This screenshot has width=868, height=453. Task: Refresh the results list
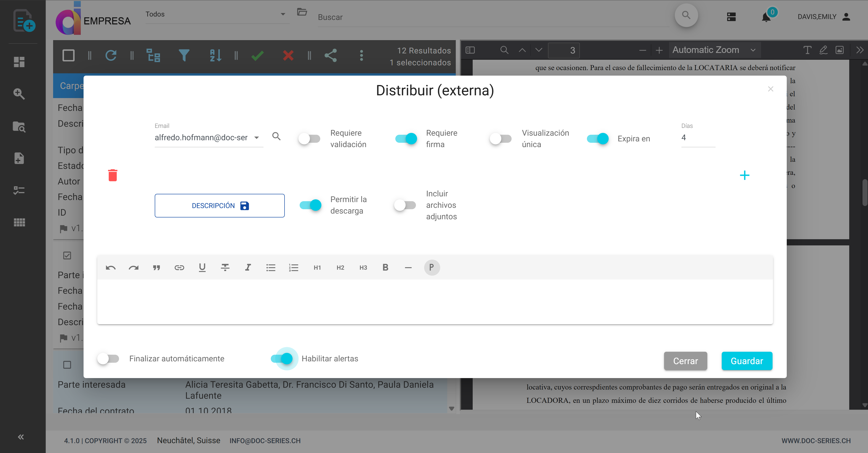[x=111, y=55]
